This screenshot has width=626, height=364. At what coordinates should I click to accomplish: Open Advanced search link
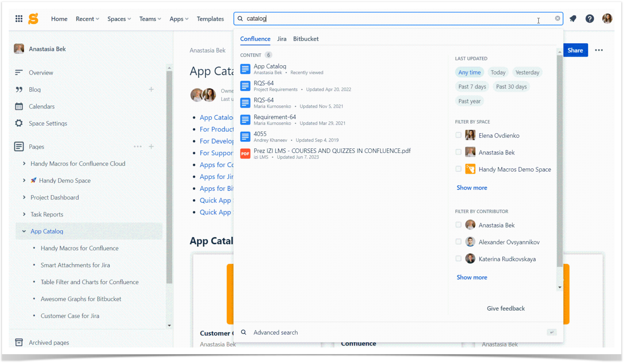coord(276,332)
